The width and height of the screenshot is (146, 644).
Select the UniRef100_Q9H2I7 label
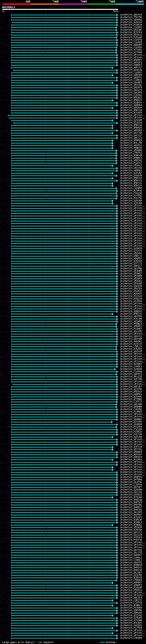[x=131, y=266]
